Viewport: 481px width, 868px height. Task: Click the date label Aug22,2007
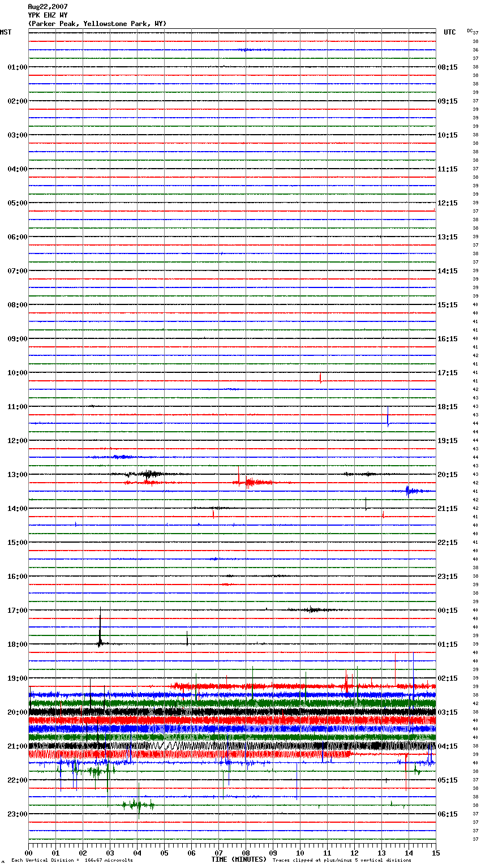[48, 7]
